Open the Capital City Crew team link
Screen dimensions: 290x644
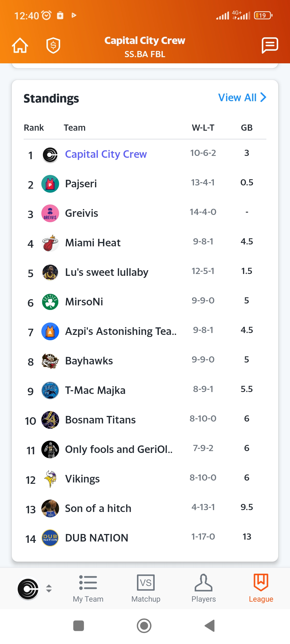pyautogui.click(x=106, y=154)
